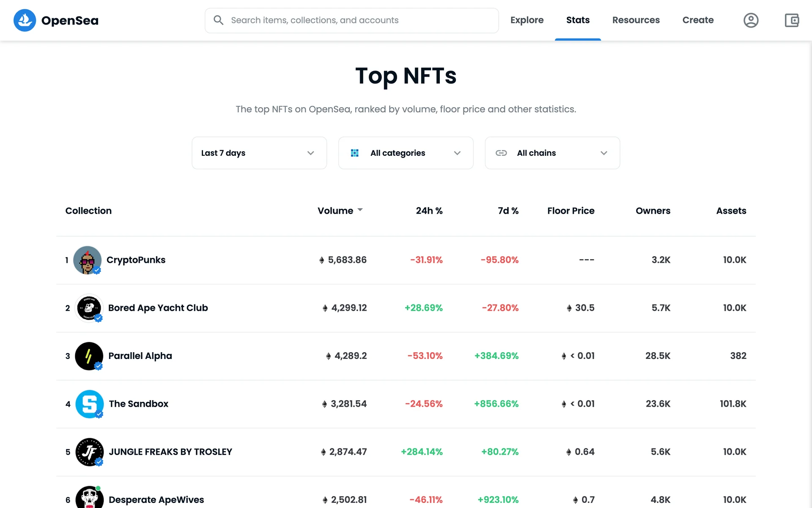Click the OpenSea ship logo
The width and height of the screenshot is (812, 508).
coord(25,20)
